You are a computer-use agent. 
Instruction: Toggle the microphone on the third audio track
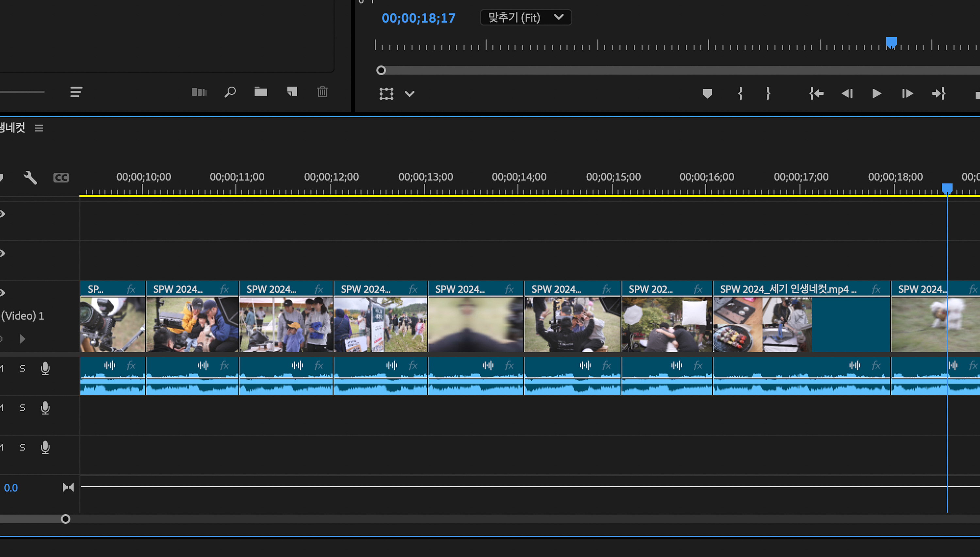coord(45,448)
